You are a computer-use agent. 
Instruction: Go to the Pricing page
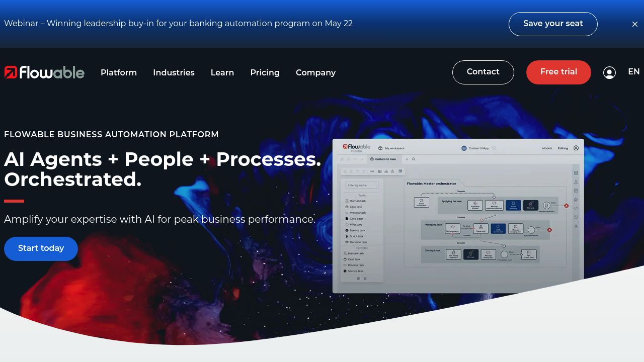click(x=265, y=72)
